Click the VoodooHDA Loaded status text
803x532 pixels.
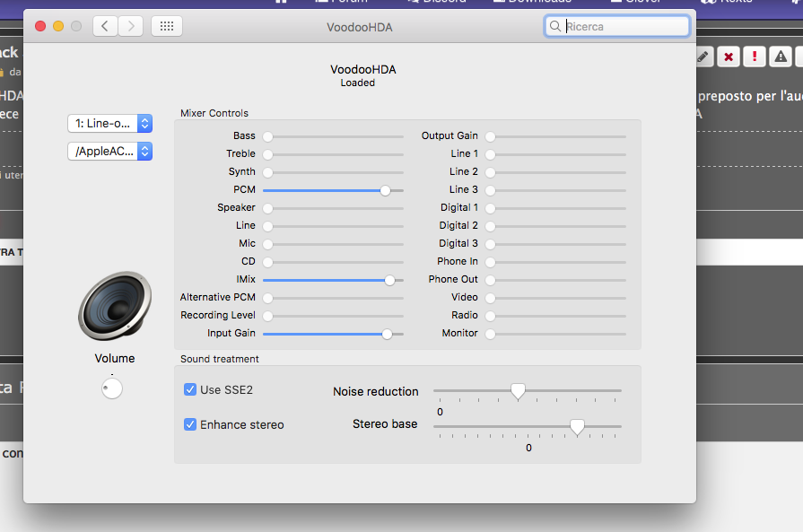coord(363,75)
